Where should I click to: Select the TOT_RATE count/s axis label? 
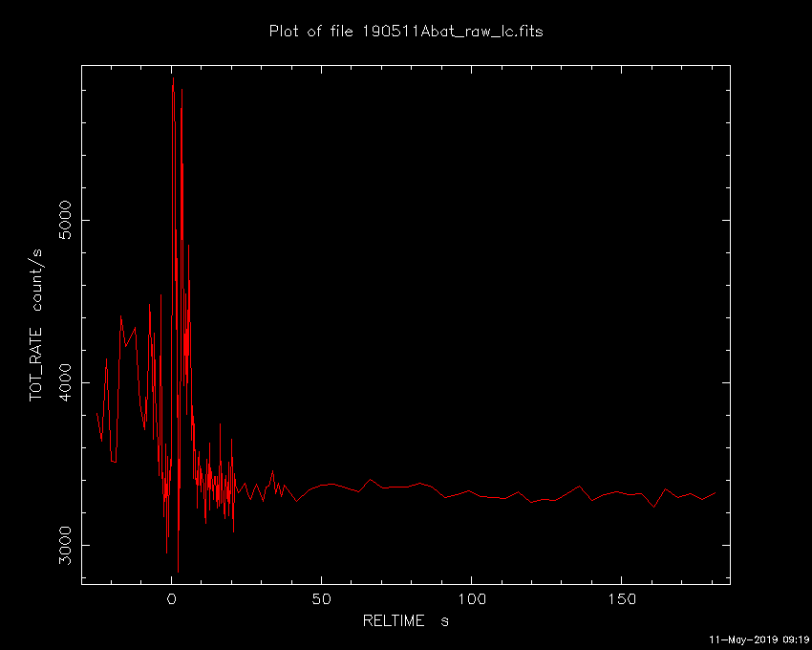point(36,325)
